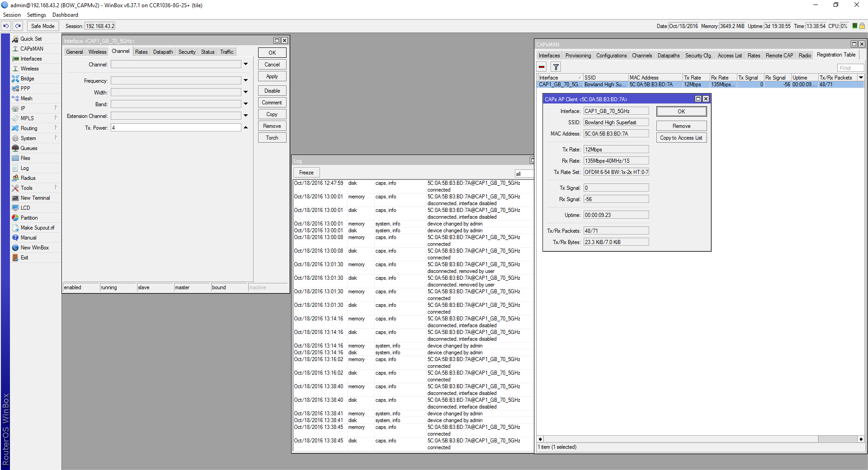Click CAPsMAN horizontal scrollbar right arrow
Image resolution: width=868 pixels, height=470 pixels.
(861, 439)
